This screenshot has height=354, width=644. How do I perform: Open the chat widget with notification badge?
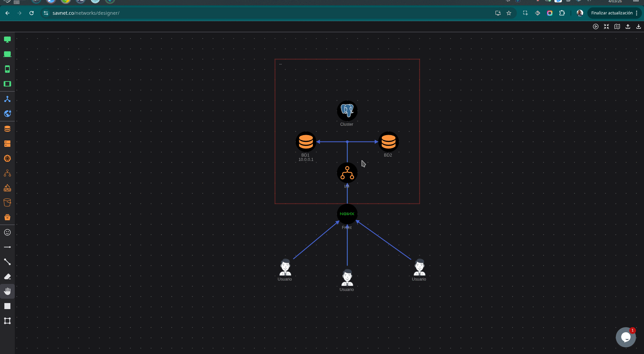coord(625,337)
